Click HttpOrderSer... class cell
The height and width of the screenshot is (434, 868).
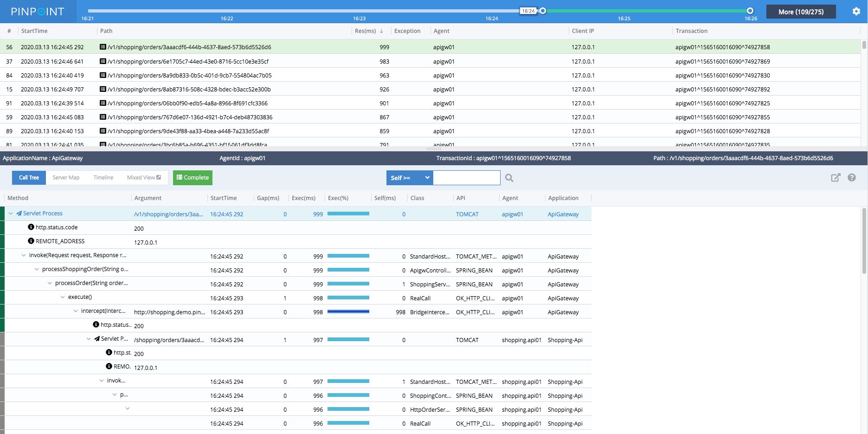[430, 409]
